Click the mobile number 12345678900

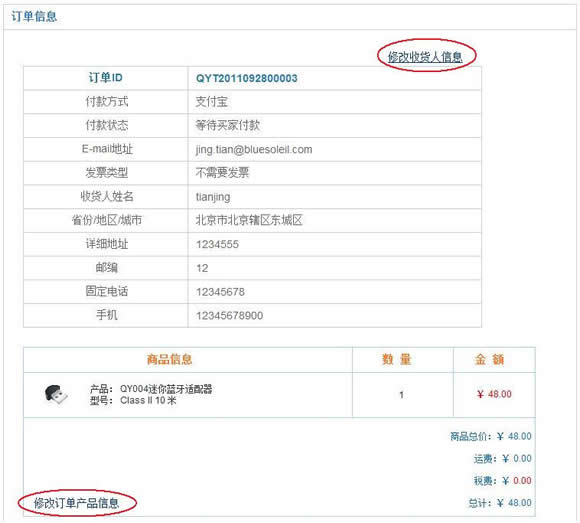point(229,316)
